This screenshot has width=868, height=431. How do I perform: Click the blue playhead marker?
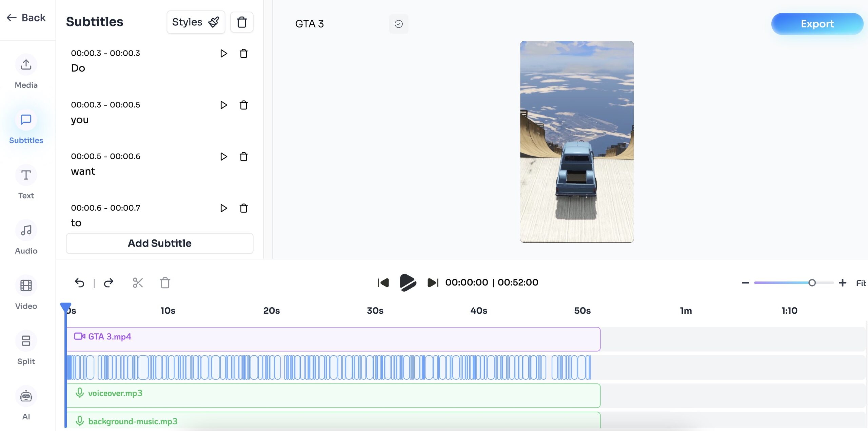click(65, 307)
